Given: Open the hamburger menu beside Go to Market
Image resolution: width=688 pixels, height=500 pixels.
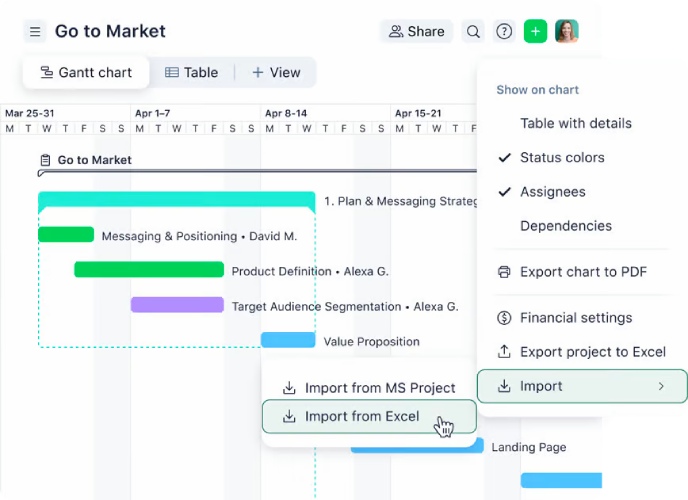Looking at the screenshot, I should (35, 32).
